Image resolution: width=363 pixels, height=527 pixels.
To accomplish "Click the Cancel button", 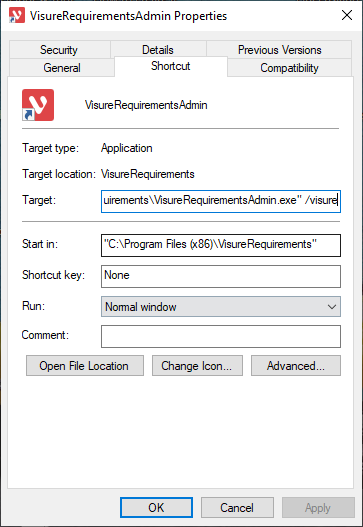I will click(x=237, y=508).
